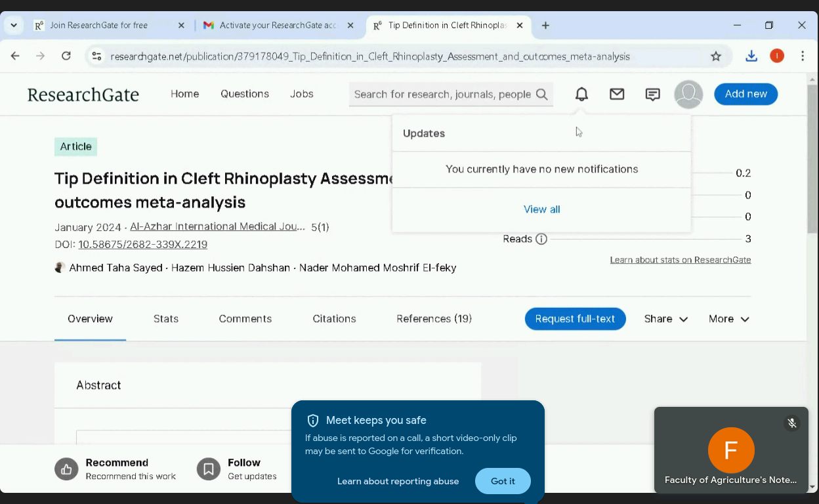This screenshot has width=819, height=504.
Task: Click author Ahmed Taha Sayed
Action: pyautogui.click(x=115, y=268)
